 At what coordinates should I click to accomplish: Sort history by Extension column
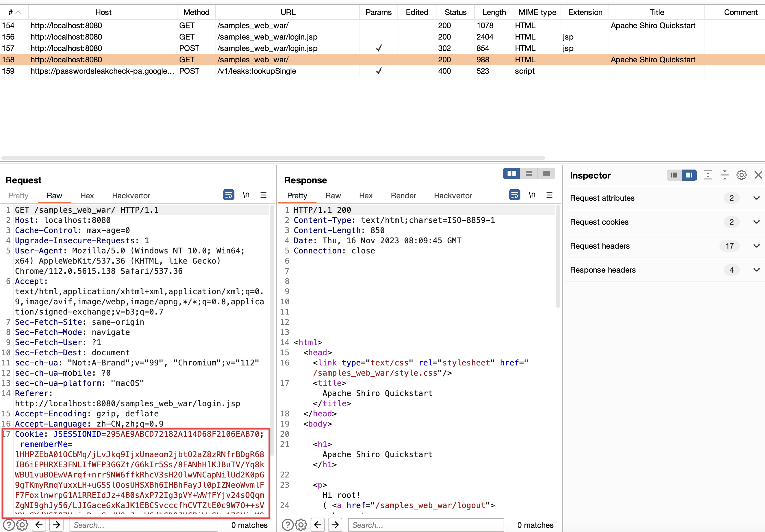point(585,12)
